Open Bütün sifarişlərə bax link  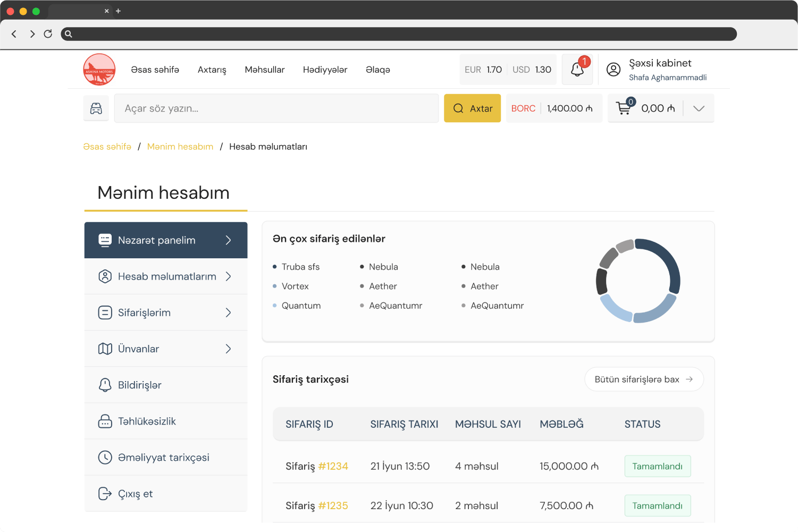coord(644,379)
